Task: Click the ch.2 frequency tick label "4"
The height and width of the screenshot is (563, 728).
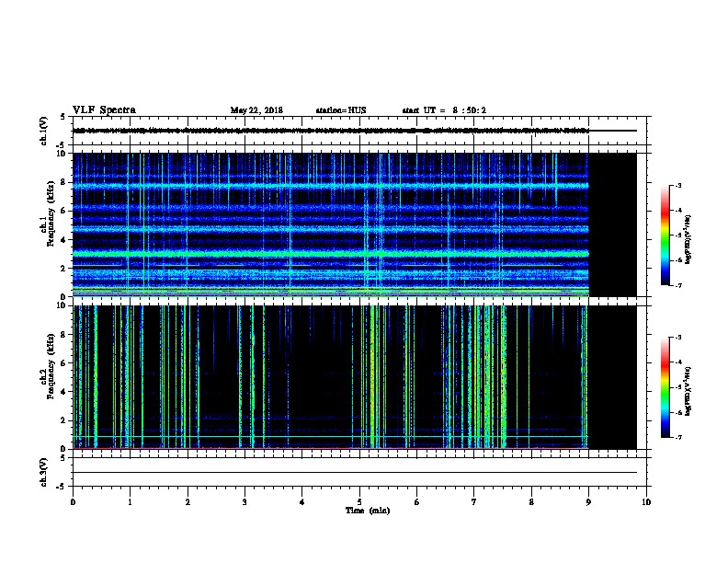Action: (x=63, y=392)
